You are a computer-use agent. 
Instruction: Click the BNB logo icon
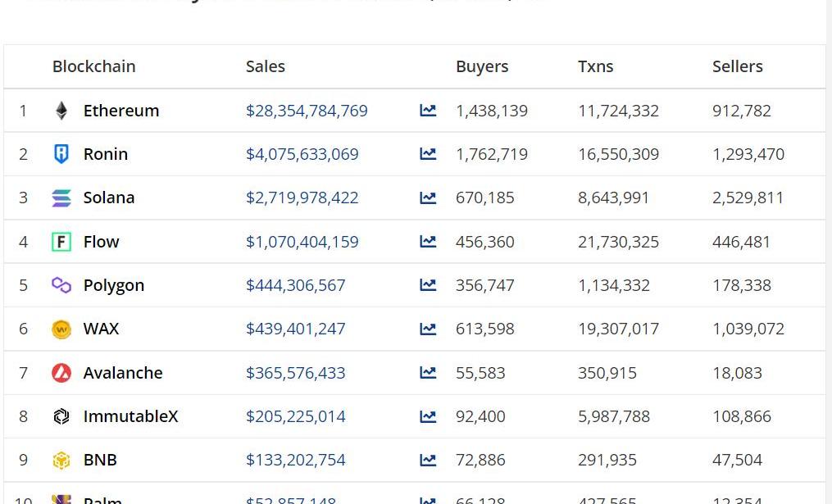(61, 460)
